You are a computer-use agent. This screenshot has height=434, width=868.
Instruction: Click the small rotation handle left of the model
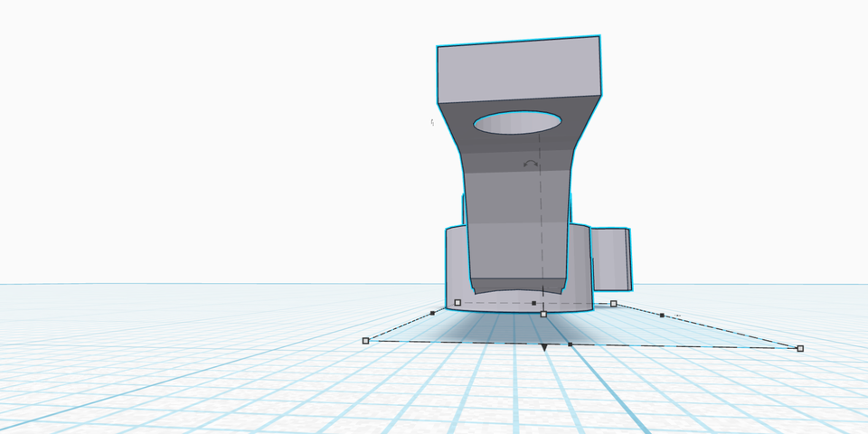tap(433, 122)
